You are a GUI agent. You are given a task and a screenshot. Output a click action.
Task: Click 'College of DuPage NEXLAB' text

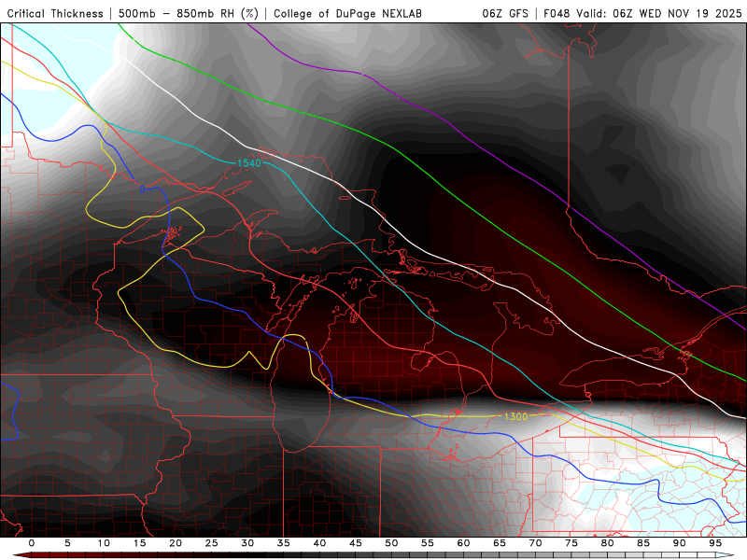click(x=347, y=14)
